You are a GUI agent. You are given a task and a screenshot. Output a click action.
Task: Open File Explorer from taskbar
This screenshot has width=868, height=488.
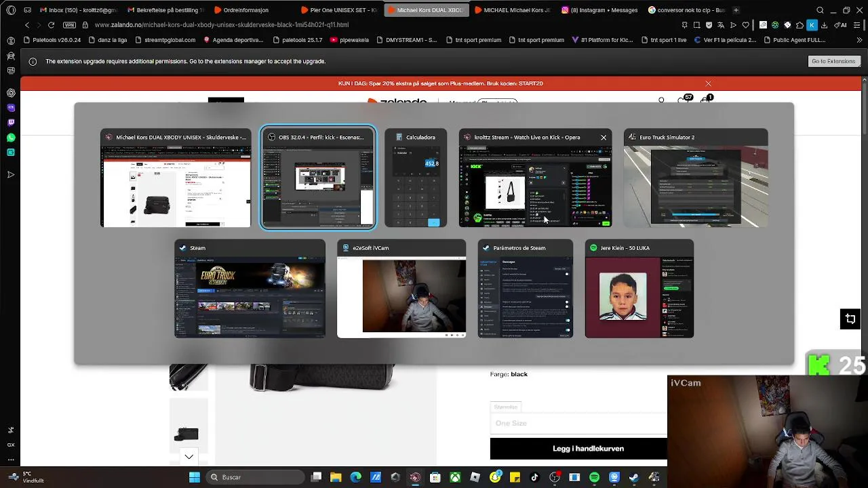[336, 477]
